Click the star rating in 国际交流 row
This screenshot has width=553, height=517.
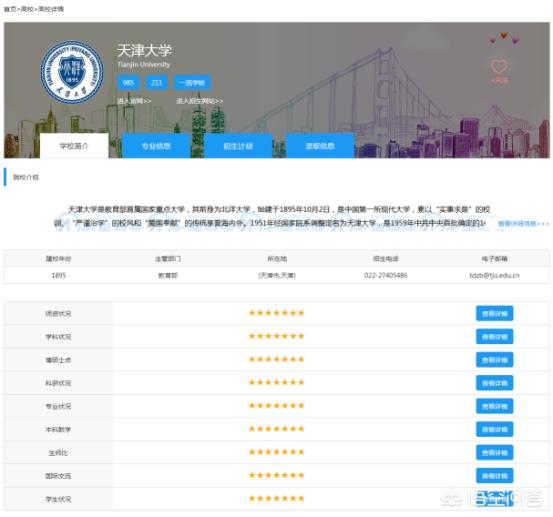276,475
